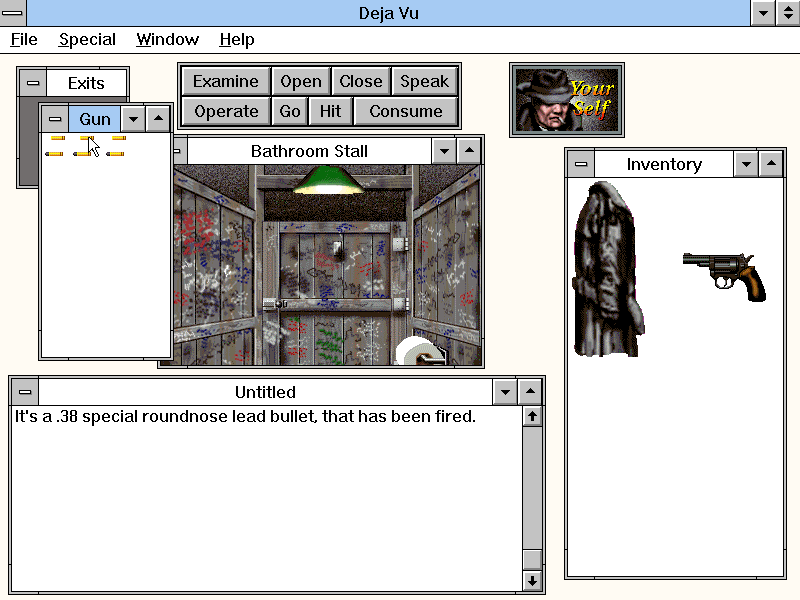Click the Inventory window title bar
Image resolution: width=800 pixels, height=600 pixels.
(664, 164)
